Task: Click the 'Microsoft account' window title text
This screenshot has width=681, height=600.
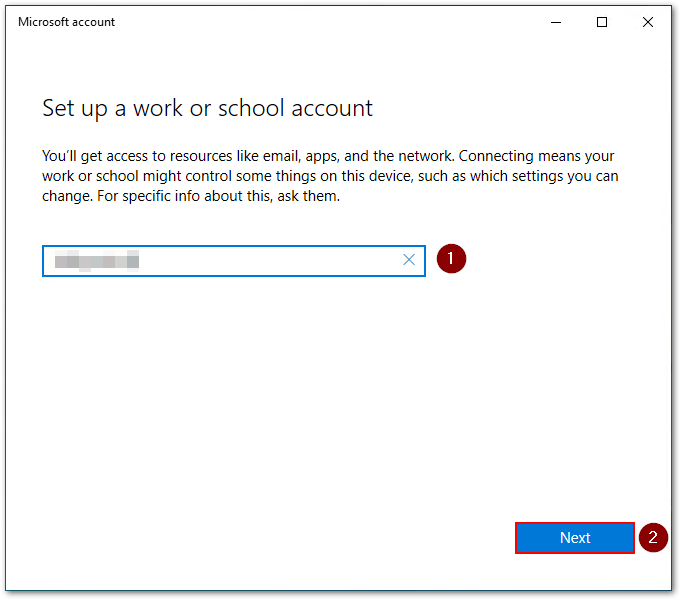Action: (66, 22)
